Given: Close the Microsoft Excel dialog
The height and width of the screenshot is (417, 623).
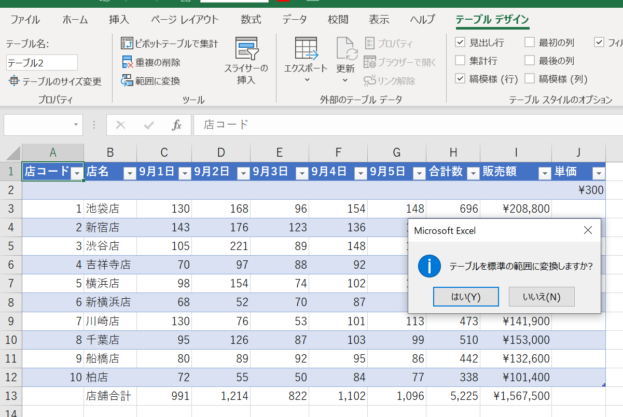Looking at the screenshot, I should coord(588,230).
